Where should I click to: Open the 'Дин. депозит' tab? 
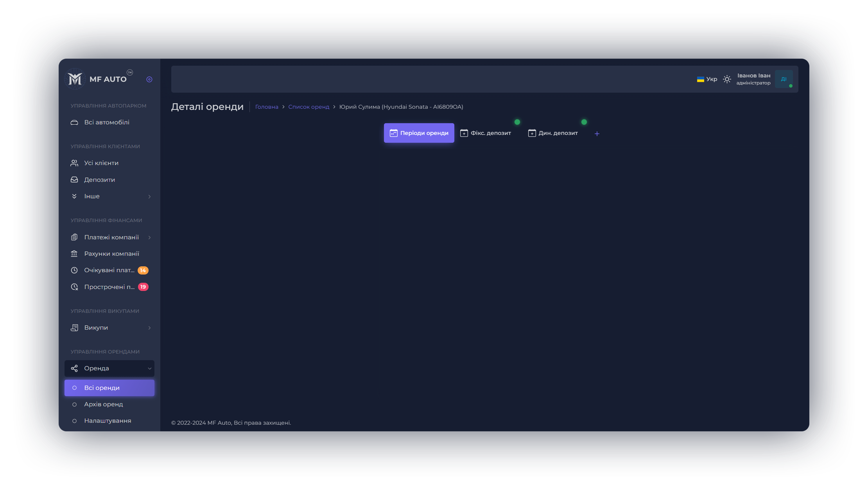pyautogui.click(x=553, y=133)
